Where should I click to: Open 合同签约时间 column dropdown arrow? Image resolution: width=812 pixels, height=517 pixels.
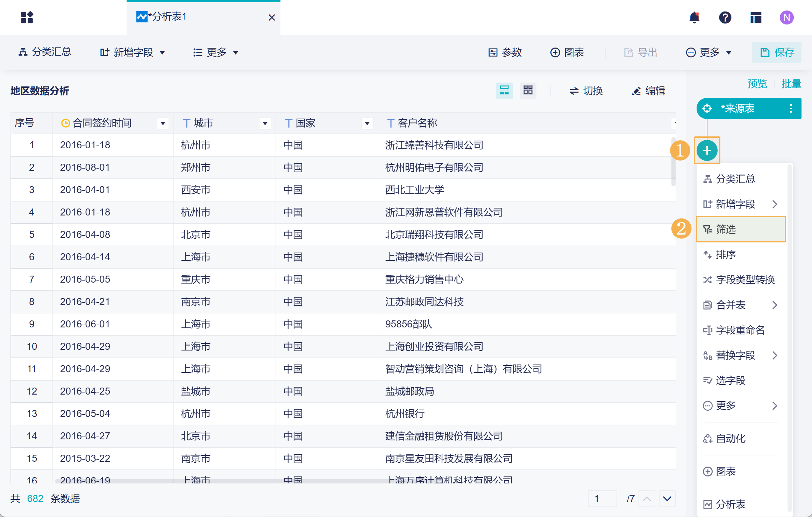[x=163, y=123]
